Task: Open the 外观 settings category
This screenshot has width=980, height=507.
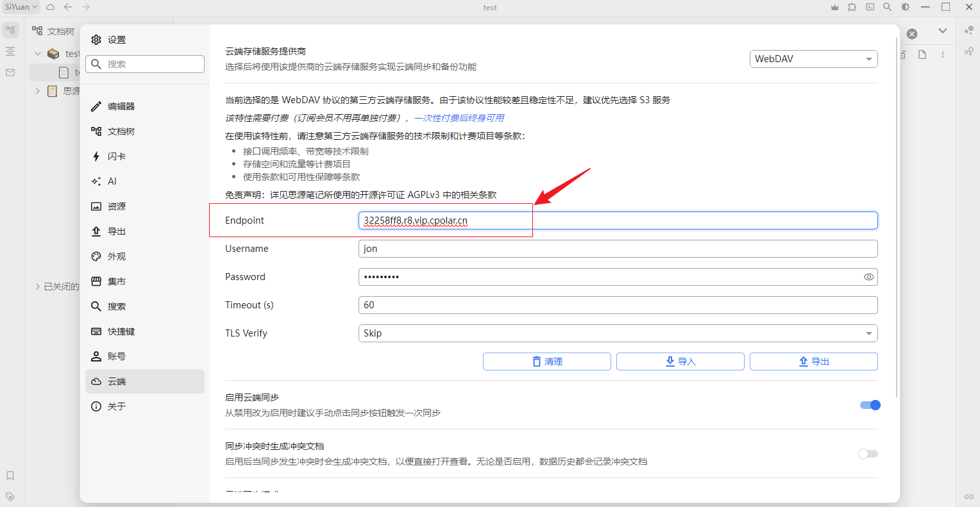Action: pyautogui.click(x=145, y=256)
